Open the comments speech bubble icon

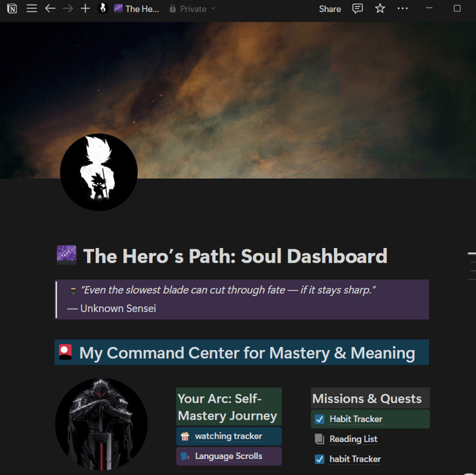[x=357, y=8]
